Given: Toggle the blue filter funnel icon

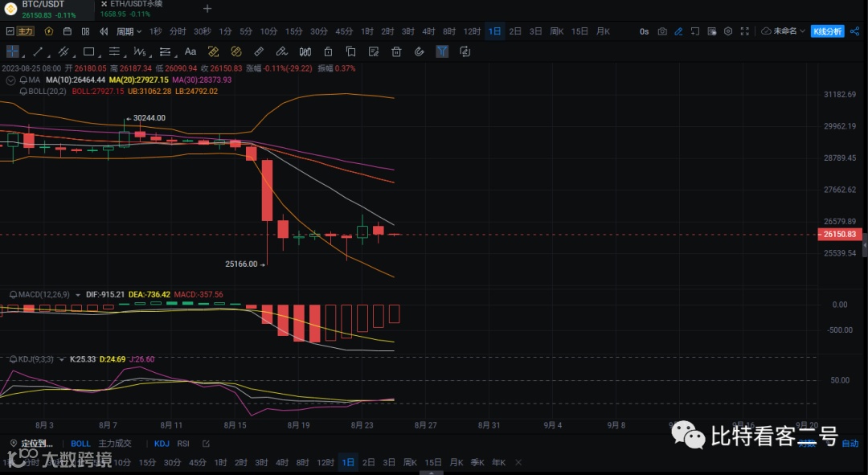Looking at the screenshot, I should (x=442, y=52).
